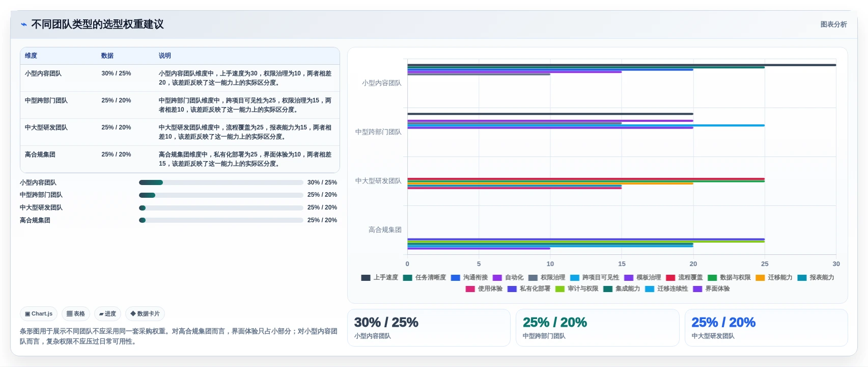Click the 30% / 25% table cell
This screenshot has height=367, width=868.
tap(116, 73)
